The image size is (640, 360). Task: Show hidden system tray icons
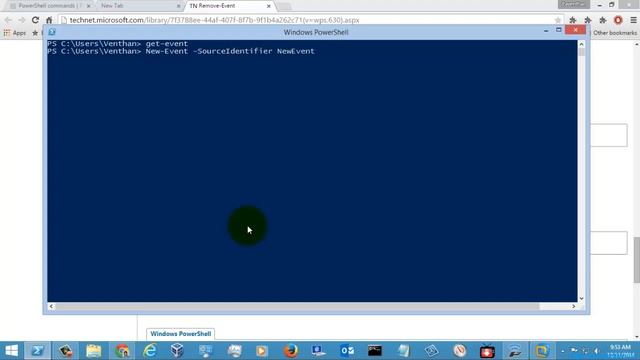pos(563,351)
